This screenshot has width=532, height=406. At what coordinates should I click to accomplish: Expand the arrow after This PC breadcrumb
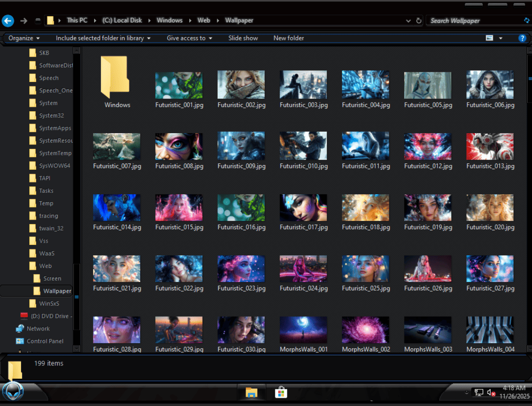[95, 20]
